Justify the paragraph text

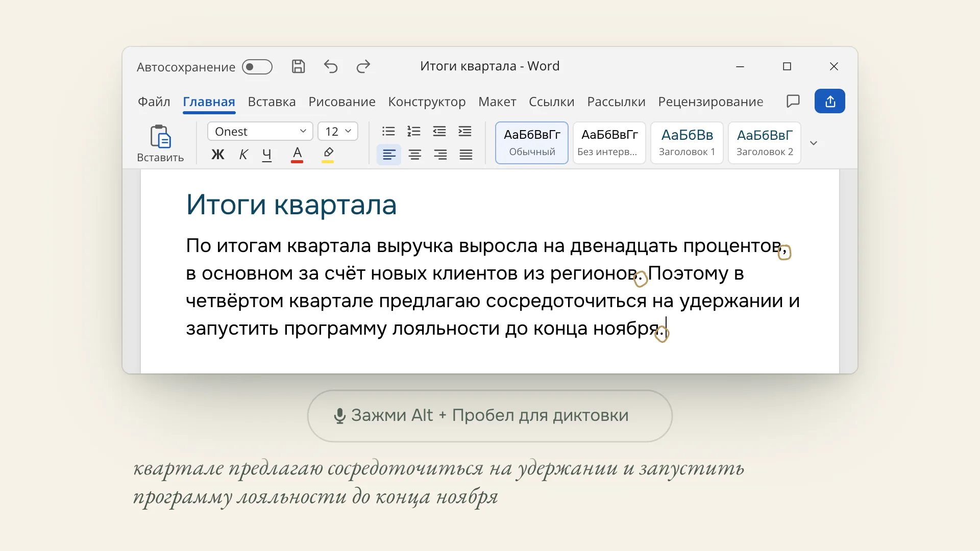(466, 155)
